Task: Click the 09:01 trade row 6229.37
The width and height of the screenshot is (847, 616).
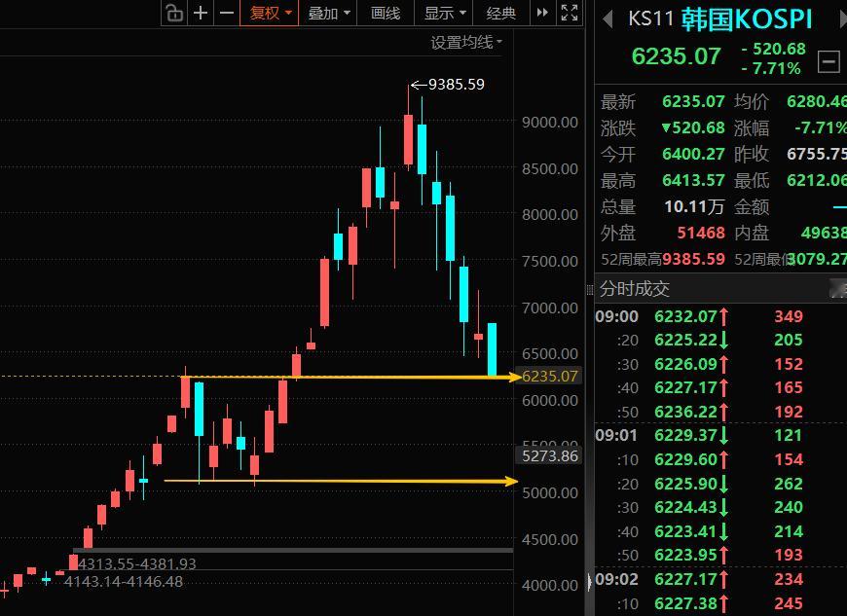Action: pyautogui.click(x=720, y=435)
